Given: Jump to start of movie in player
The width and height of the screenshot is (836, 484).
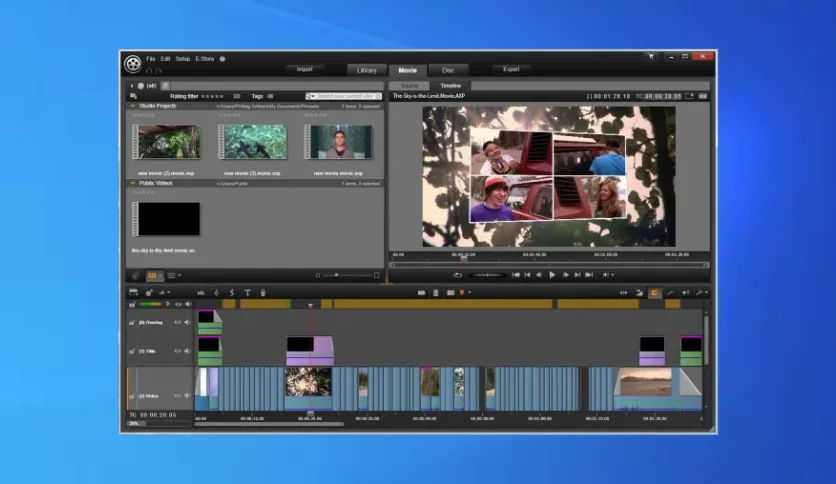Looking at the screenshot, I should pos(516,275).
